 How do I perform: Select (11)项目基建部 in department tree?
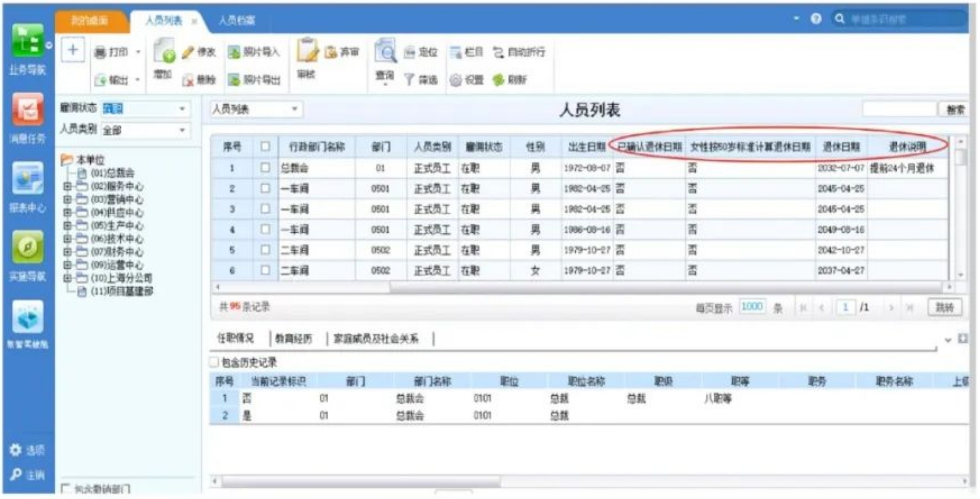click(122, 291)
